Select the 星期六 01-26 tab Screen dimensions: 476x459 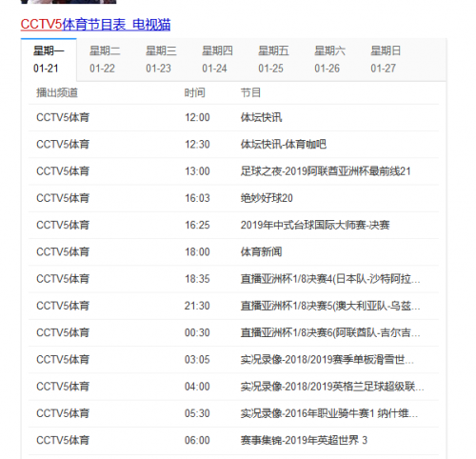pyautogui.click(x=329, y=59)
